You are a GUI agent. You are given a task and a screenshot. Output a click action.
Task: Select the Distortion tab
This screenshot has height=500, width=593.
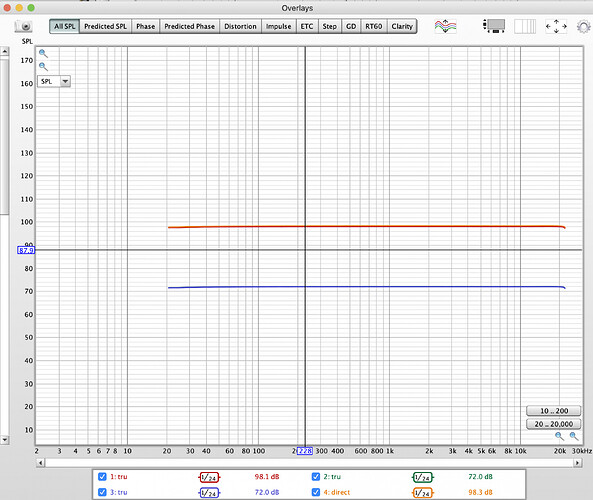pos(240,26)
